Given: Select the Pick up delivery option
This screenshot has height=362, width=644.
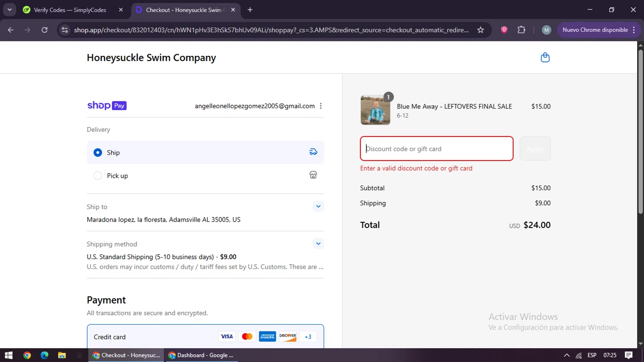Looking at the screenshot, I should point(205,176).
